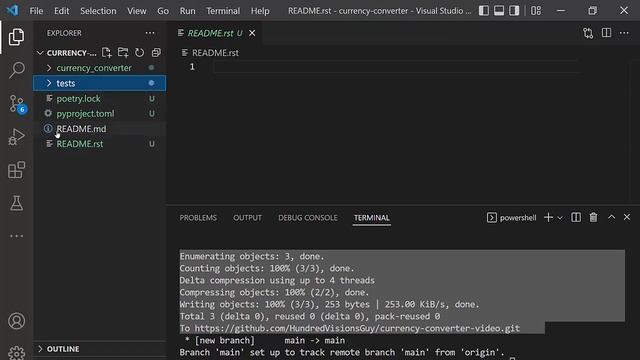Viewport: 640px width, 360px height.
Task: Open the Accounts menu
Action: click(16, 321)
